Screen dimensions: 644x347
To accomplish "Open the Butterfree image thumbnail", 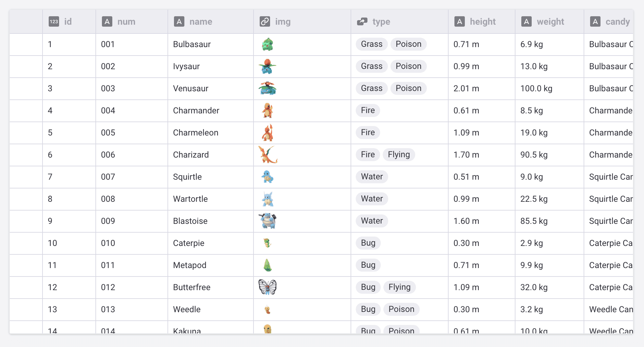I will (x=267, y=287).
